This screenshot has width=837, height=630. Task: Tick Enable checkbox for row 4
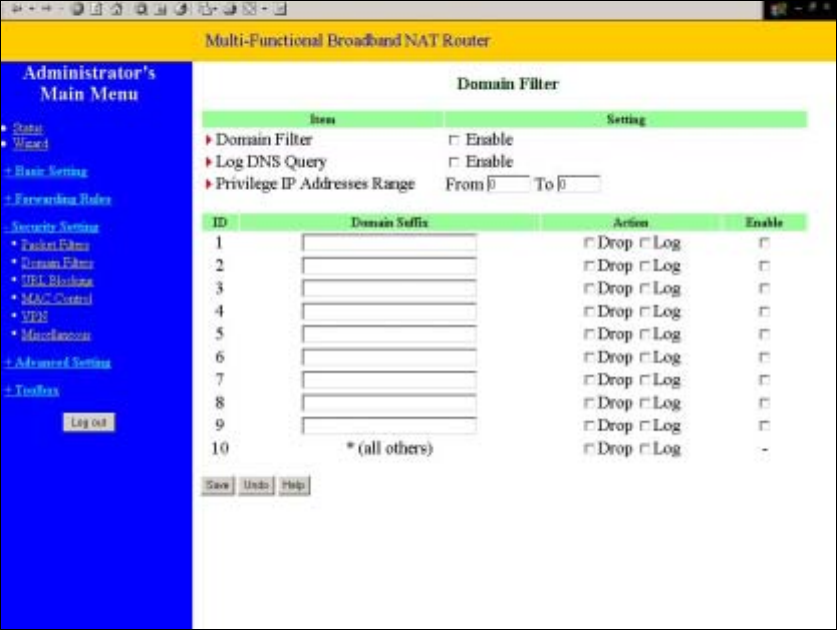pos(764,311)
